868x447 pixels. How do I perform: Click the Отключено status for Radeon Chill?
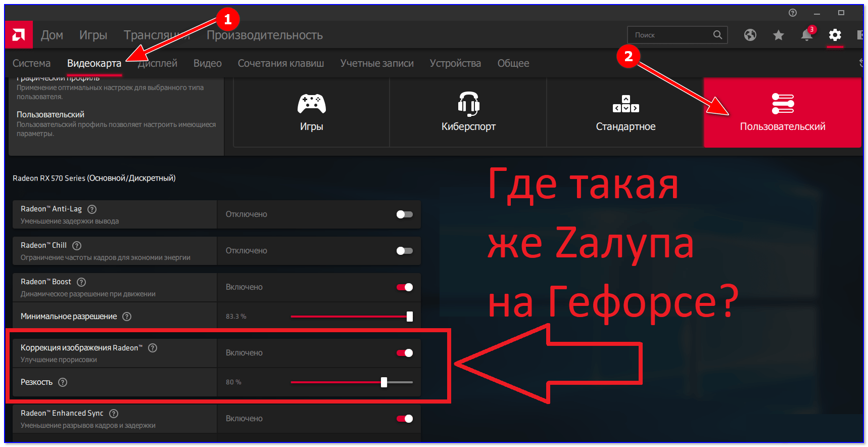[247, 251]
